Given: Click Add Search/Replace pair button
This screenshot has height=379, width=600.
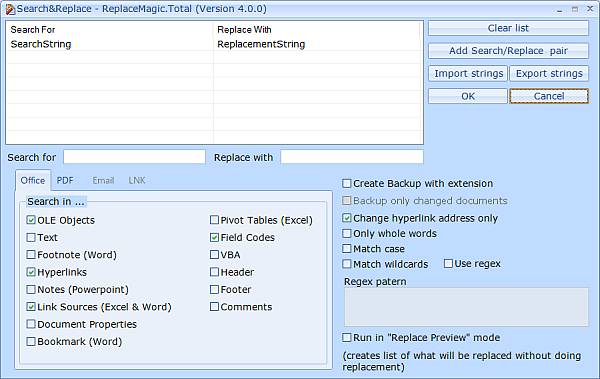Looking at the screenshot, I should click(508, 51).
